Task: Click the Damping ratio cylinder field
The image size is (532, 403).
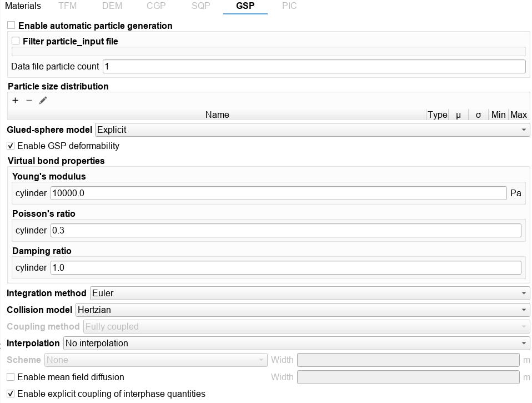Action: pos(285,268)
